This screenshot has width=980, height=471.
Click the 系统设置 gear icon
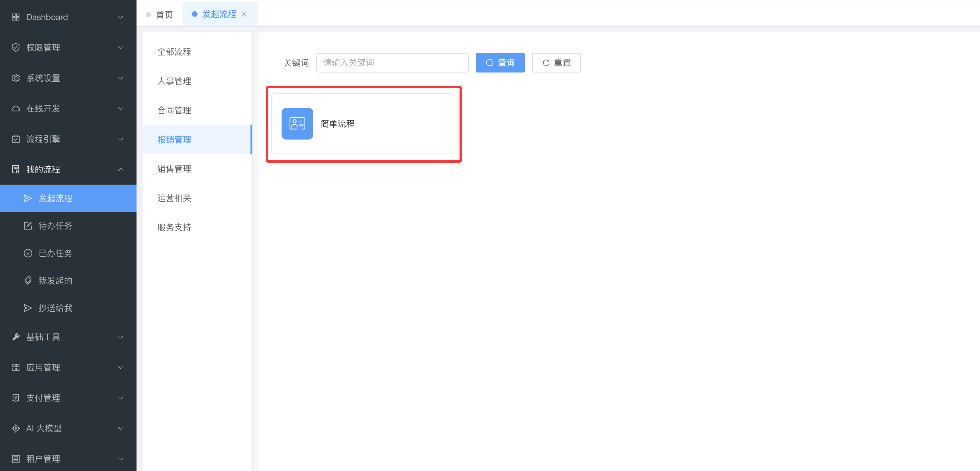point(16,78)
